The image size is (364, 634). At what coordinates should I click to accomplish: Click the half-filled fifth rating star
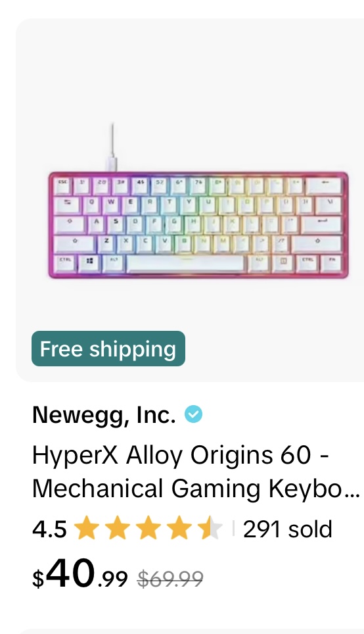(x=210, y=528)
